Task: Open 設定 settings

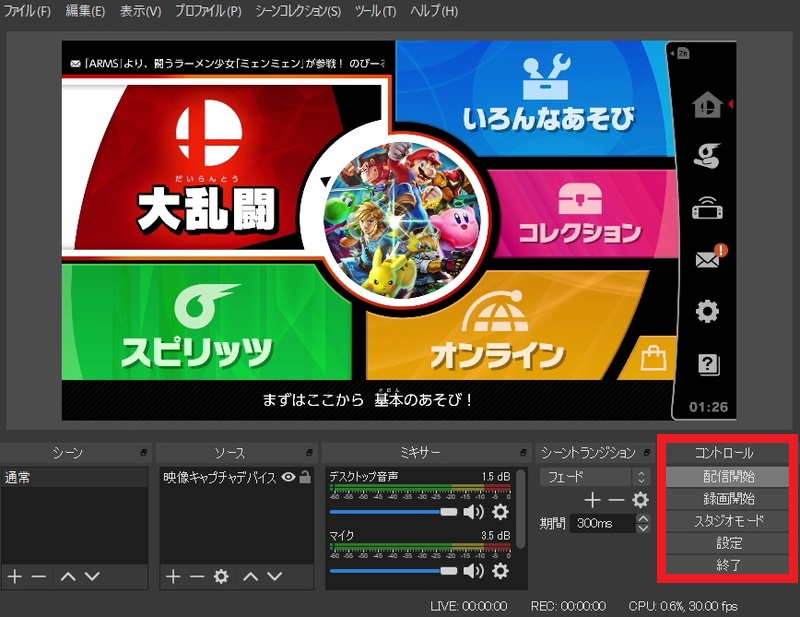Action: (x=728, y=543)
